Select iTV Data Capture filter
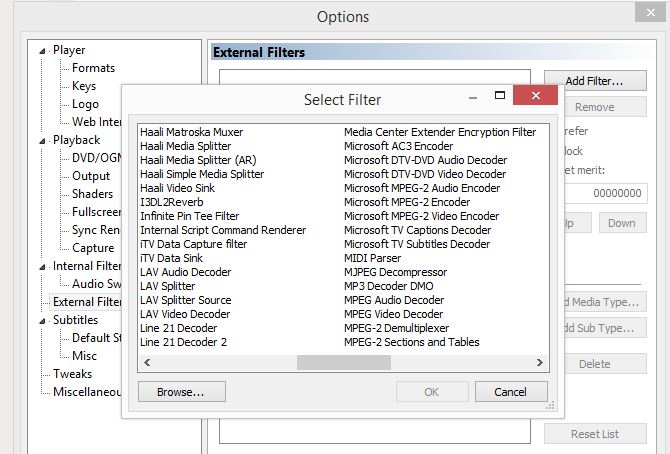 194,244
